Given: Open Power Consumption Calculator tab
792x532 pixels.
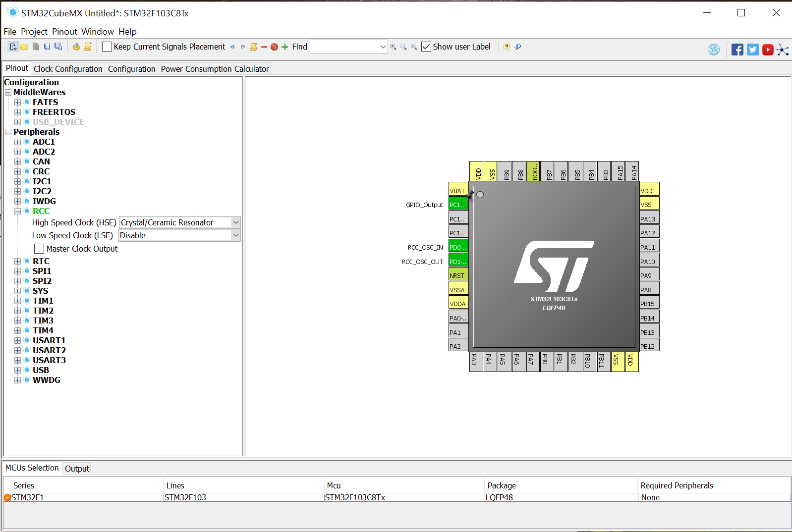Looking at the screenshot, I should [x=215, y=69].
